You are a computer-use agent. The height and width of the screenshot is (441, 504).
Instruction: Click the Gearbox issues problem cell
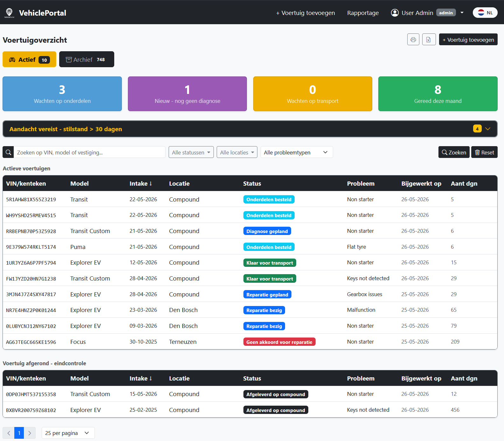pos(365,294)
